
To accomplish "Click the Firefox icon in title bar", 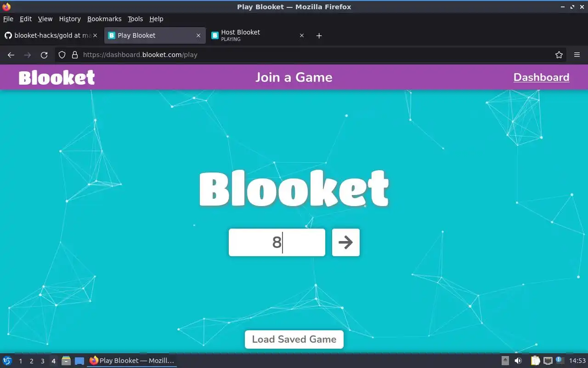I will (x=6, y=6).
